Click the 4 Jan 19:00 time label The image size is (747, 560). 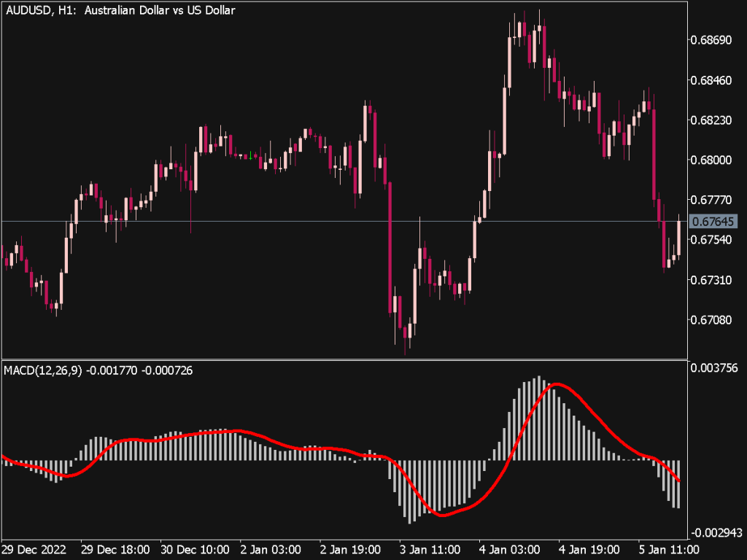pyautogui.click(x=589, y=549)
